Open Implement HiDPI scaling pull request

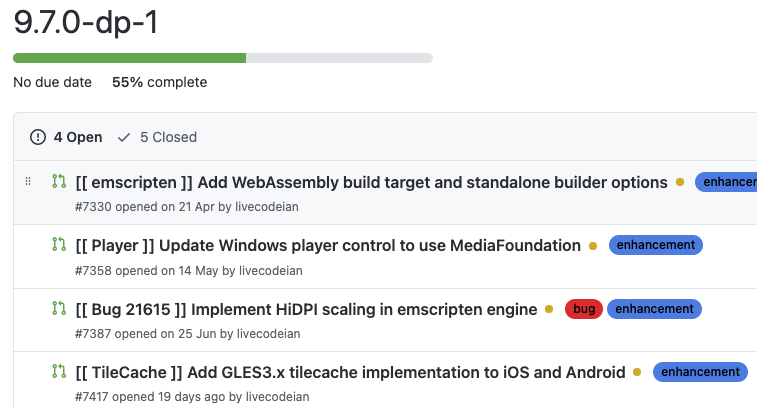[306, 309]
